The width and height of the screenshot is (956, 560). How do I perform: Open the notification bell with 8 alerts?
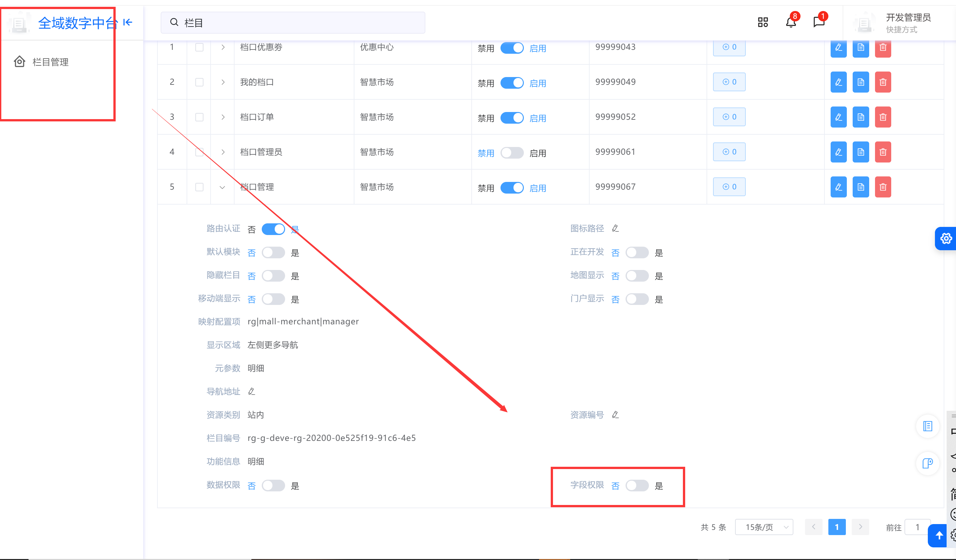point(790,22)
